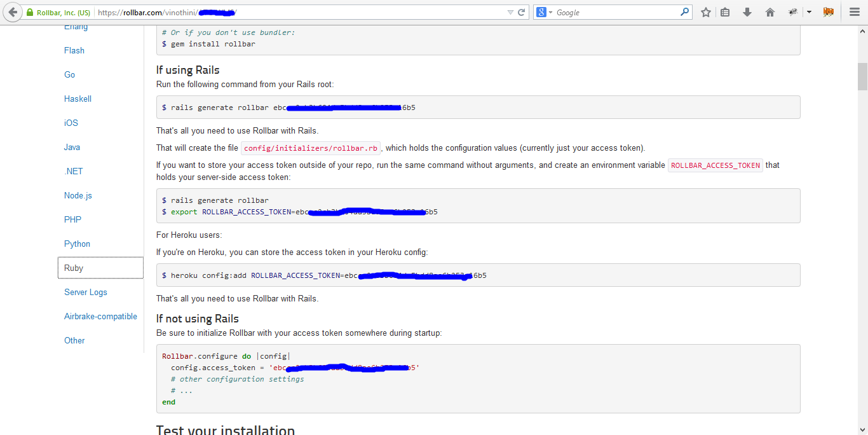Open the URL bar history dropdown arrow
This screenshot has width=868, height=435.
(510, 12)
